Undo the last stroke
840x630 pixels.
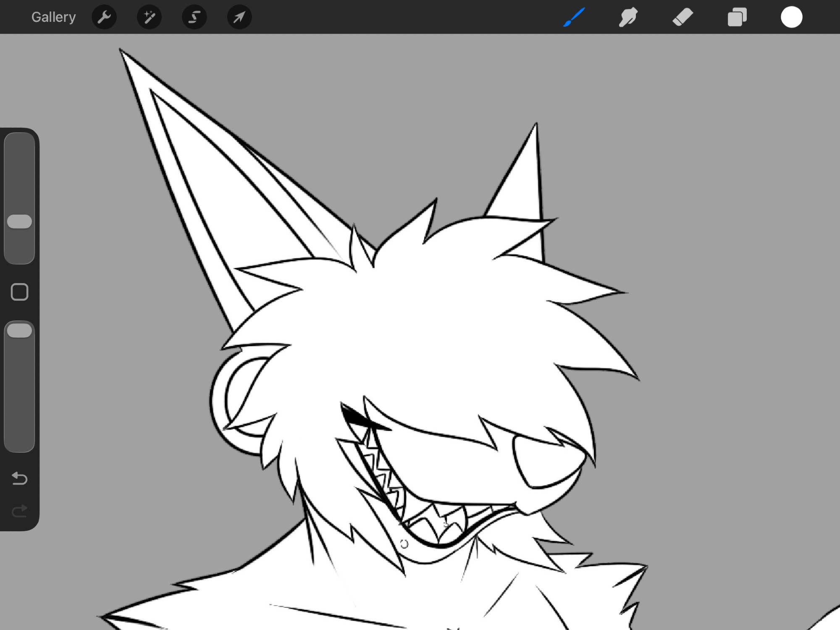point(19,478)
